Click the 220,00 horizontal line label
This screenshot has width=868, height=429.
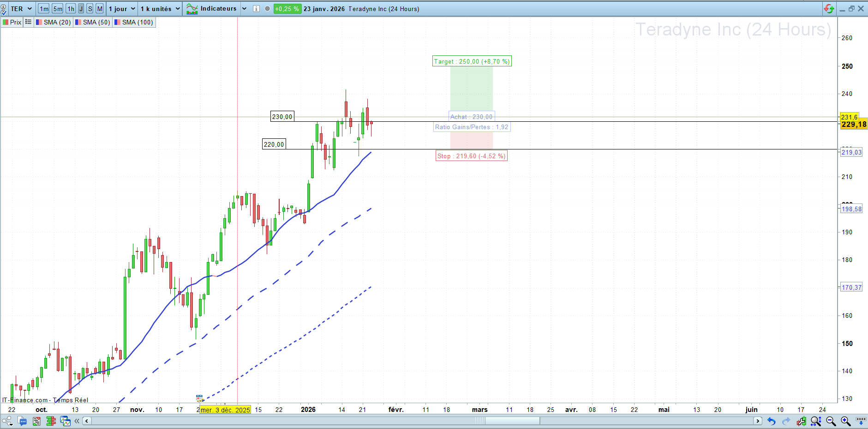(x=274, y=144)
